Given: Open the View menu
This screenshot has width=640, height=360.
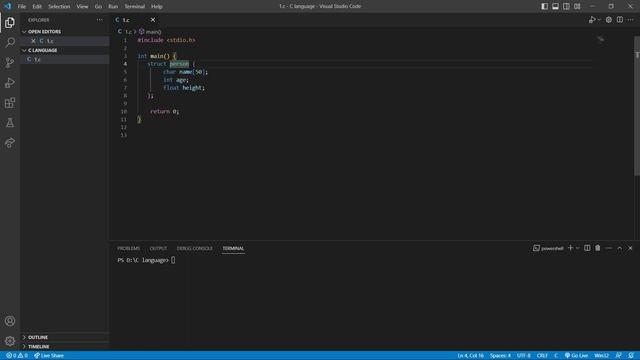Looking at the screenshot, I should pyautogui.click(x=82, y=6).
